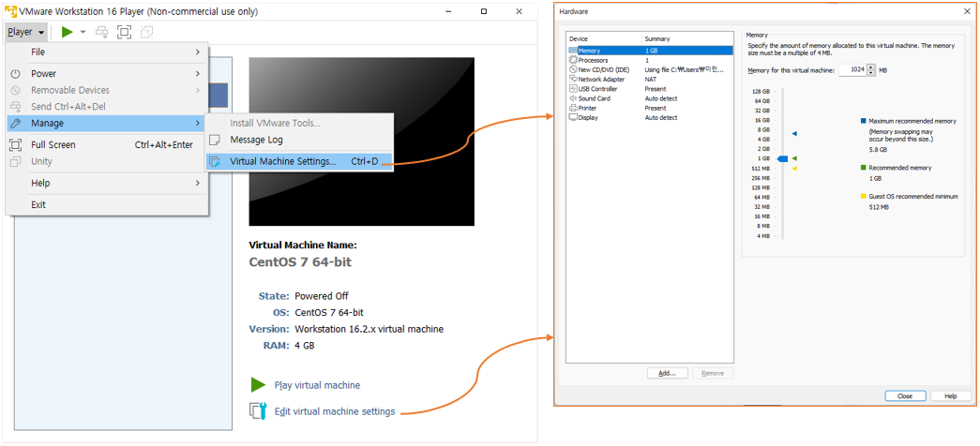This screenshot has width=980, height=446.
Task: Click the Edit virtual machine settings link
Action: pyautogui.click(x=335, y=411)
